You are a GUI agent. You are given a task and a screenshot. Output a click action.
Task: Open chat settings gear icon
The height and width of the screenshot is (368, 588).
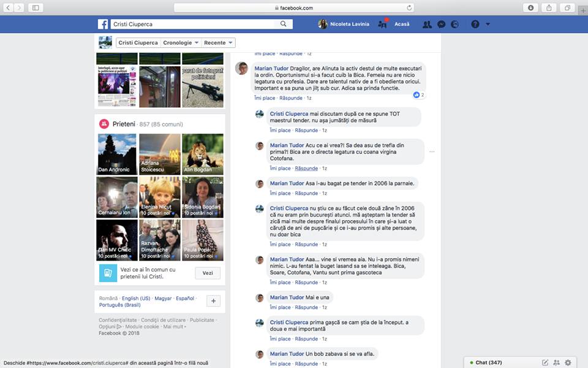(x=568, y=362)
